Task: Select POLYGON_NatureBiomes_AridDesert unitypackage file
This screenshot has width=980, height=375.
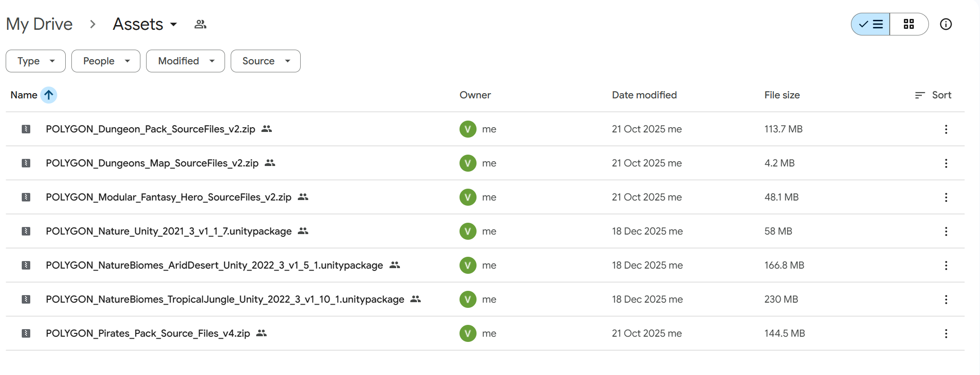Action: [x=214, y=265]
